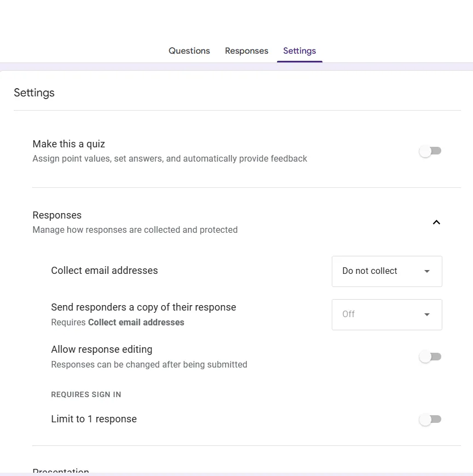Click the Allow response editing label

click(x=102, y=349)
